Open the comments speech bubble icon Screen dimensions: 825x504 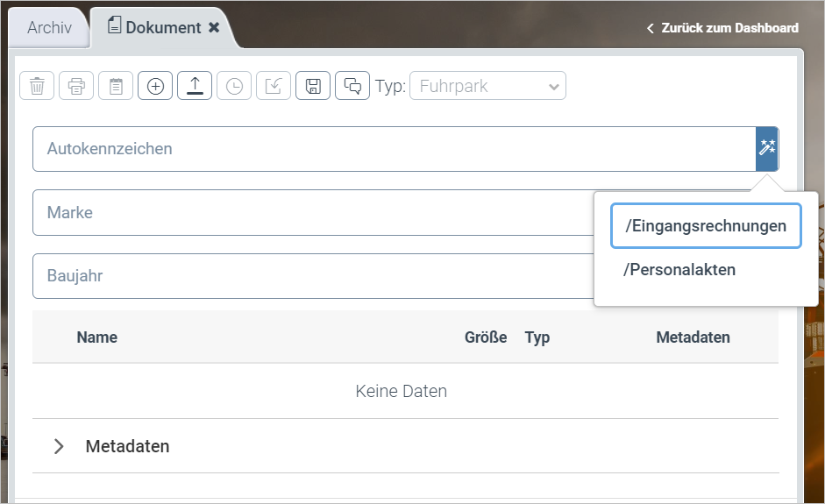(x=352, y=86)
